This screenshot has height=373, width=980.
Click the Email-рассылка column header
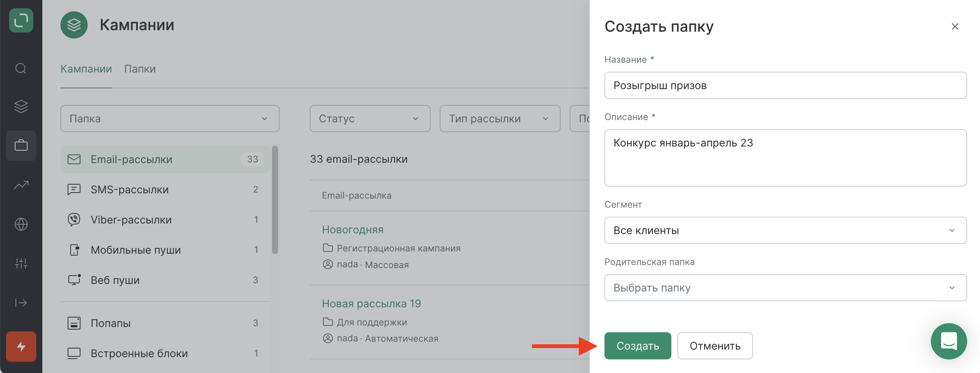(357, 196)
